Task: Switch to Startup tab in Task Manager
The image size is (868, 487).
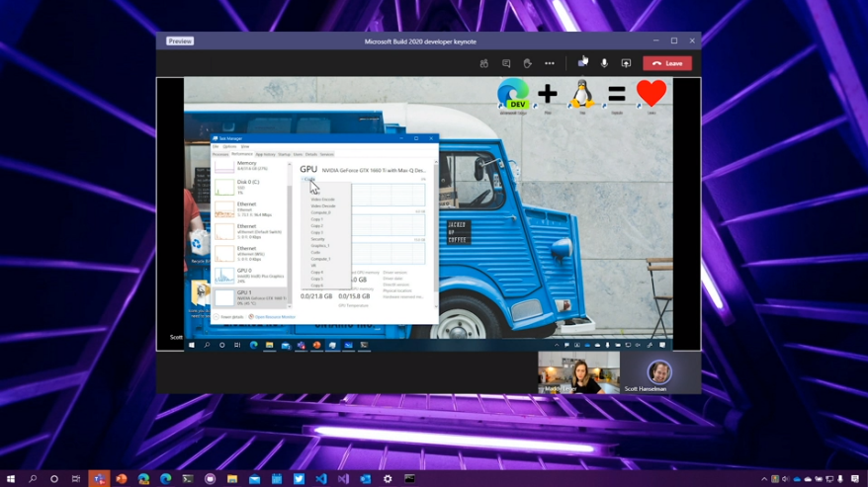Action: [x=284, y=154]
